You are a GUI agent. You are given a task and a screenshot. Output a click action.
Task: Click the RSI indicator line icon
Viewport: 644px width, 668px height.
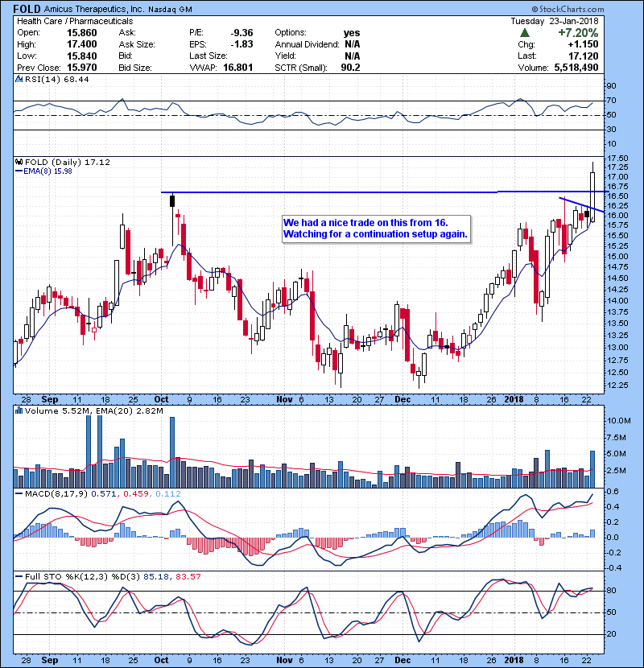19,79
